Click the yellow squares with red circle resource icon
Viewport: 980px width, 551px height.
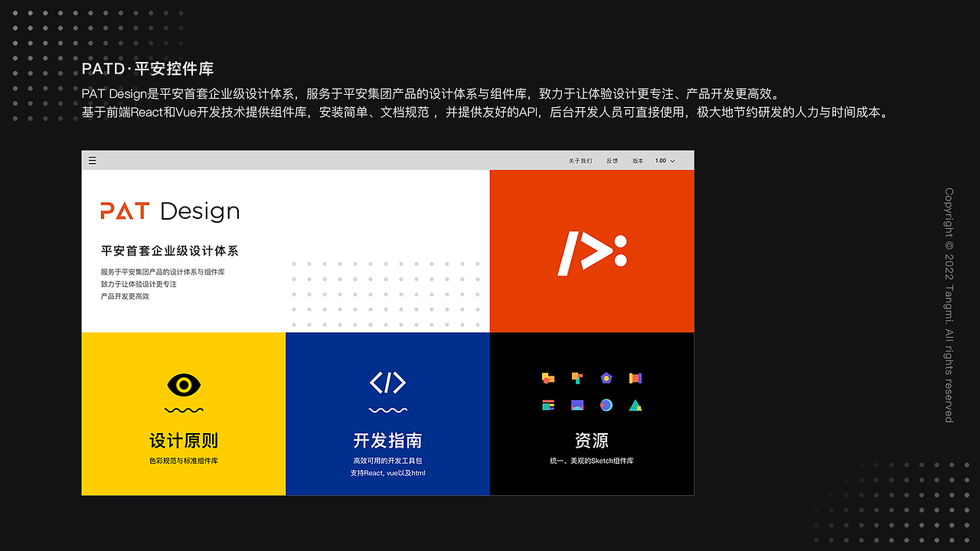tap(548, 378)
